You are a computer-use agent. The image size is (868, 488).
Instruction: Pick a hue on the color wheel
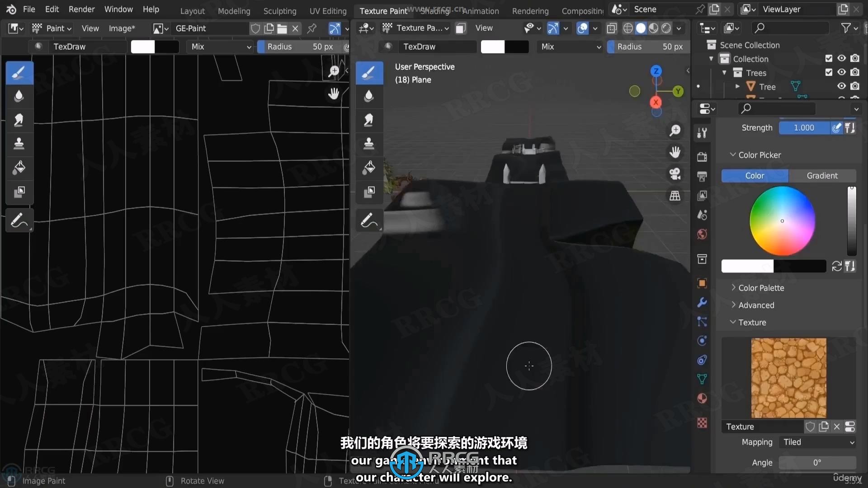pyautogui.click(x=782, y=221)
